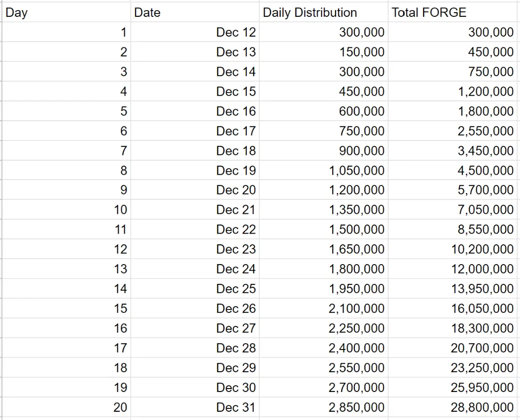Click the Dec 30 date cell
The height and width of the screenshot is (420, 520).
tap(195, 387)
